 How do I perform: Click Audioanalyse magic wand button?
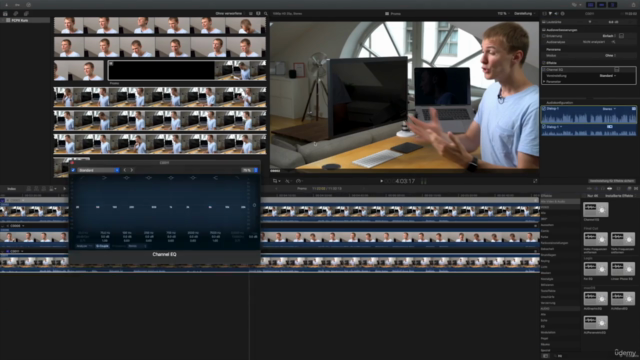[613, 42]
